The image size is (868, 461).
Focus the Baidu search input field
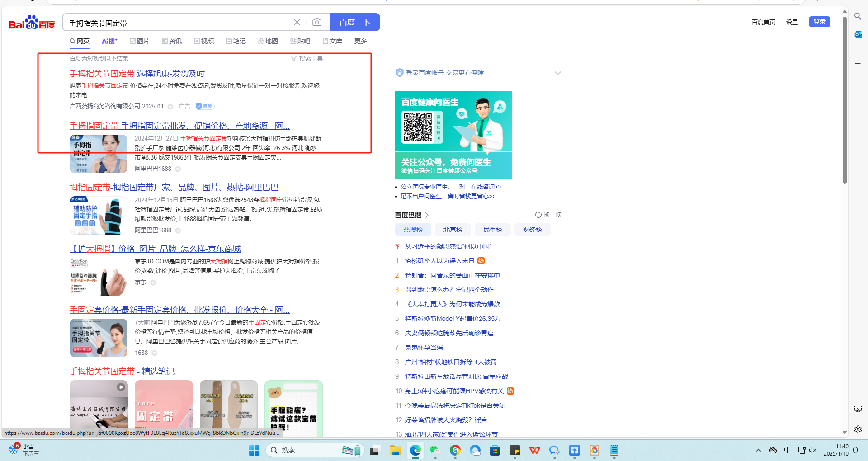pos(179,23)
